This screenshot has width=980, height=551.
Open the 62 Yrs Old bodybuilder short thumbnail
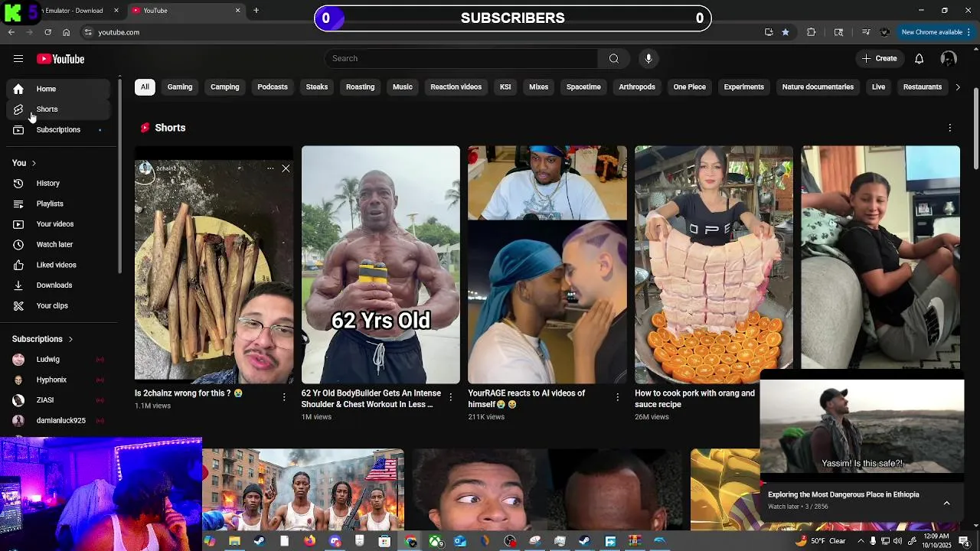(381, 265)
